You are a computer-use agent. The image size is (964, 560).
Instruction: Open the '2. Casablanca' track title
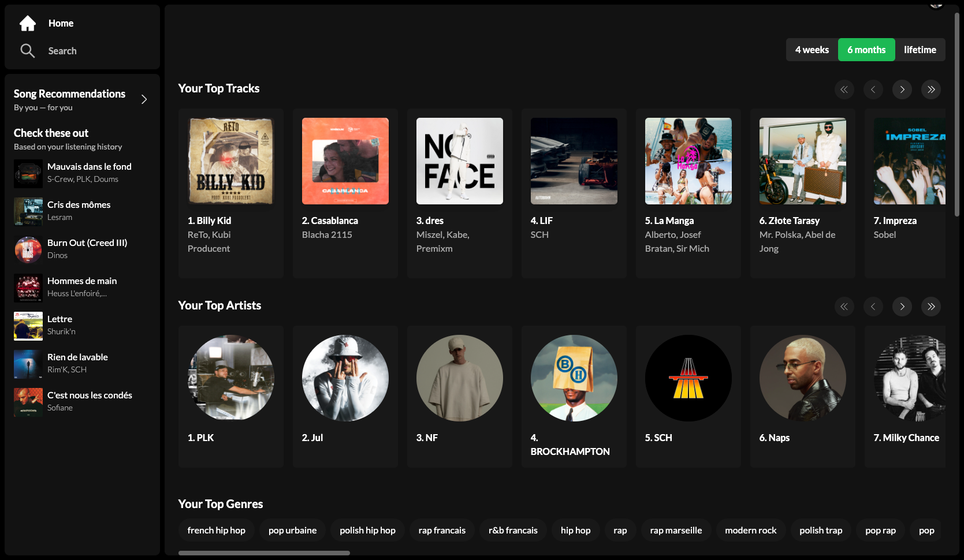[x=330, y=221]
